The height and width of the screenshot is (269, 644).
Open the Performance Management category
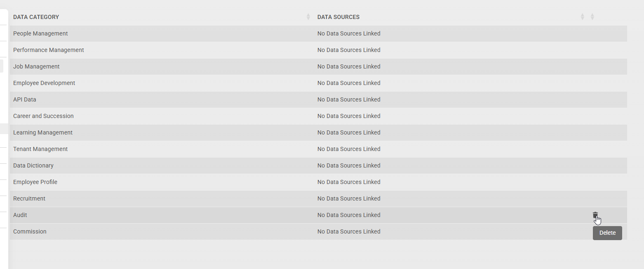48,50
